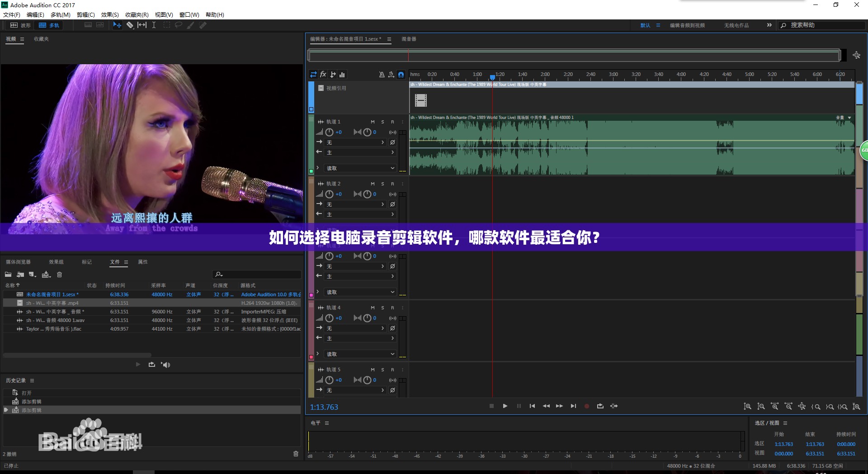868x474 pixels.
Task: Open Track 1 output dropdown (主)
Action: [360, 152]
